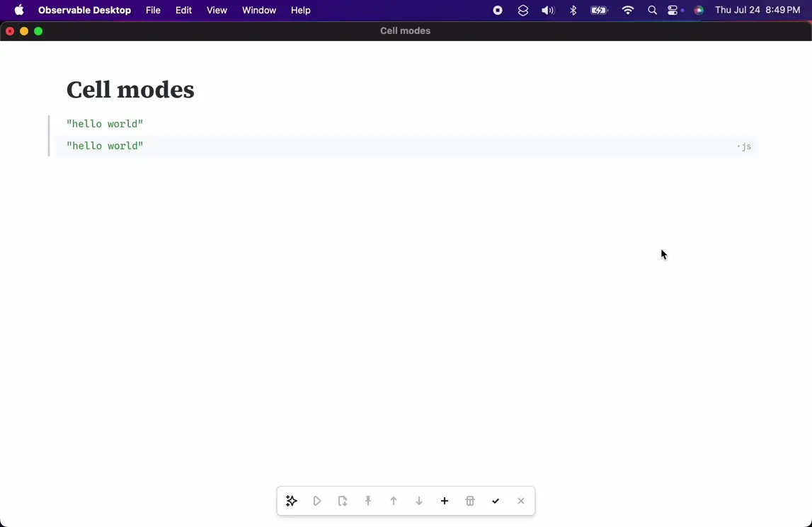Click the AI sparkle icon in bottom toolbar

291,501
